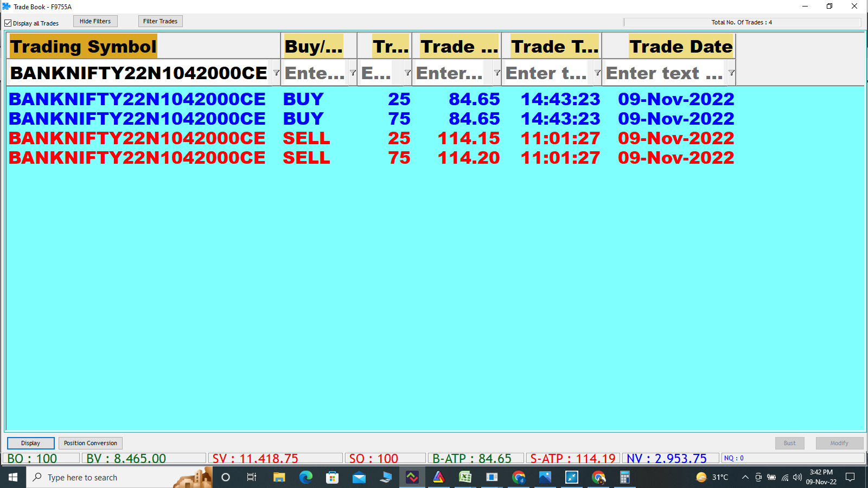Viewport: 868px width, 488px height.
Task: Click the Filter Trades button
Action: click(160, 21)
